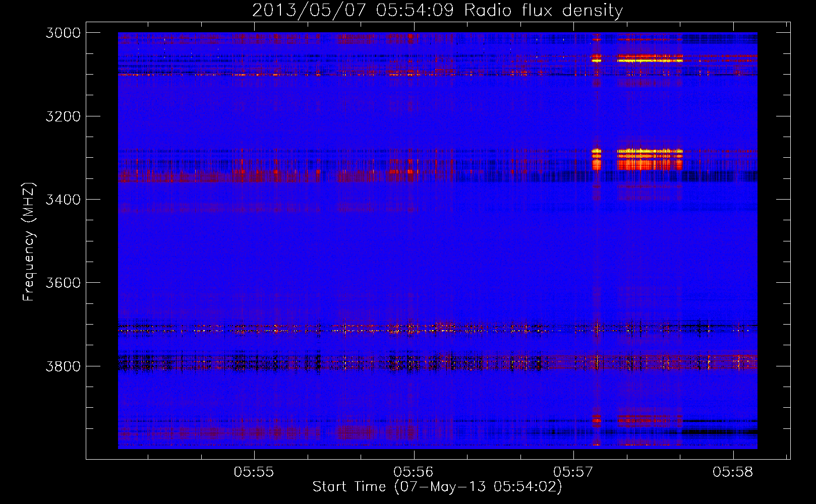
Task: Click the 'Start Time (07-May-13 05:54:02)' axis label
Action: point(437,487)
